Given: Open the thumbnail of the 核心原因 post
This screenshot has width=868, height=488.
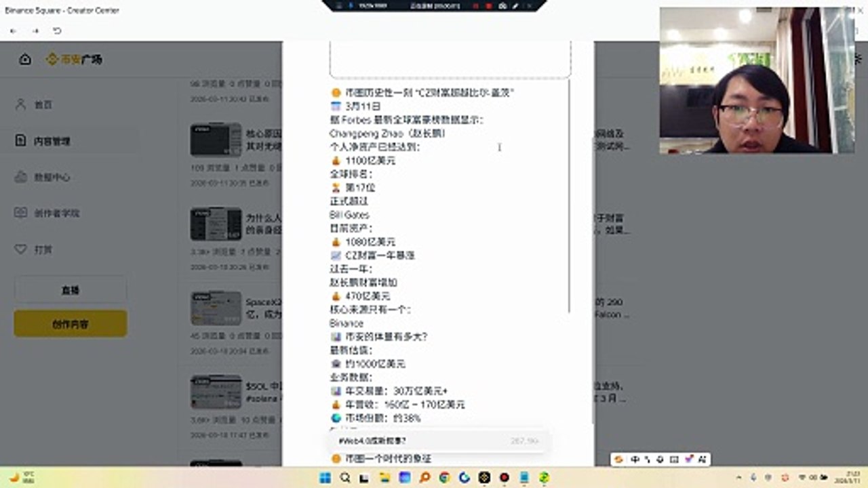Looking at the screenshot, I should click(x=216, y=140).
